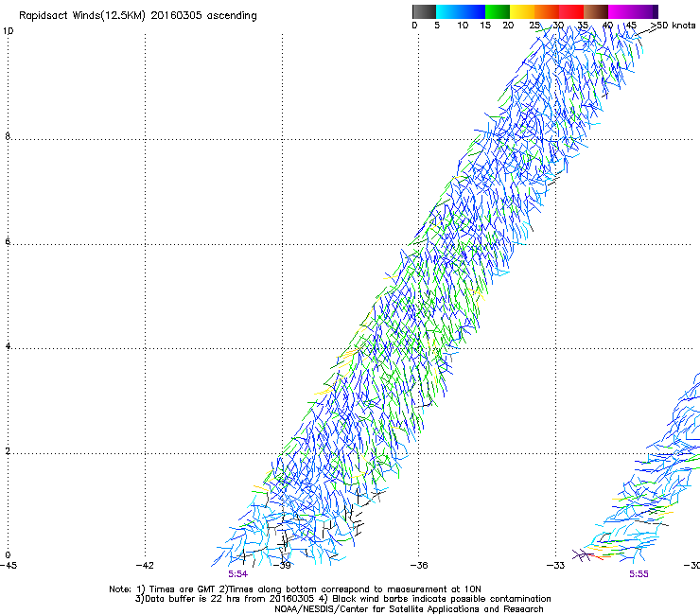This screenshot has width=700, height=615.
Task: Click the purple '5:54' swath time label
Action: tap(237, 574)
